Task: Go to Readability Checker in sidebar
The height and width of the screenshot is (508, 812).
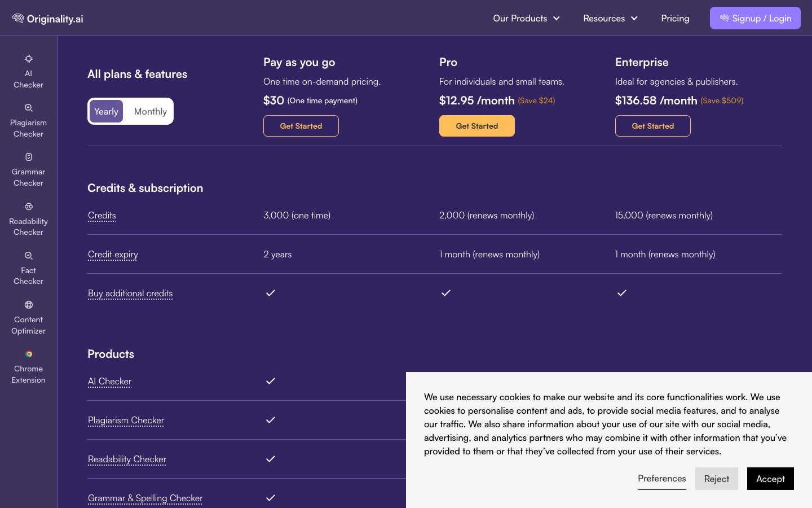Action: [x=28, y=207]
